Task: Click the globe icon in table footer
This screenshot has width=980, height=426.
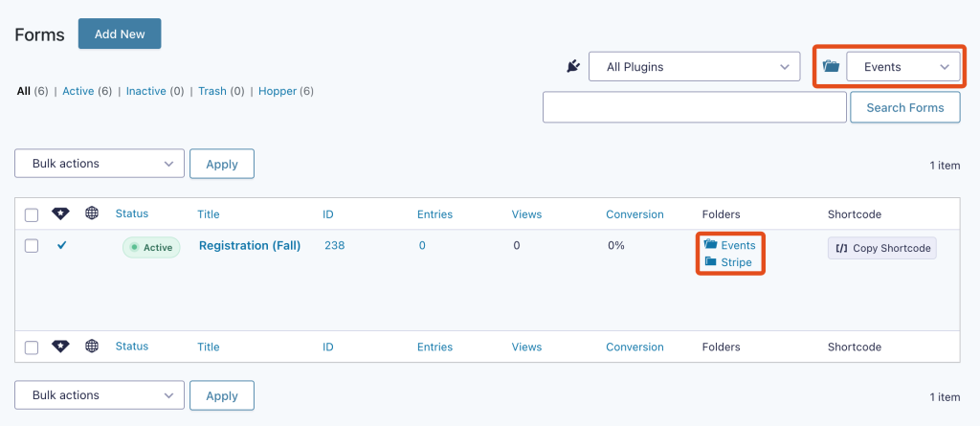Action: point(92,346)
